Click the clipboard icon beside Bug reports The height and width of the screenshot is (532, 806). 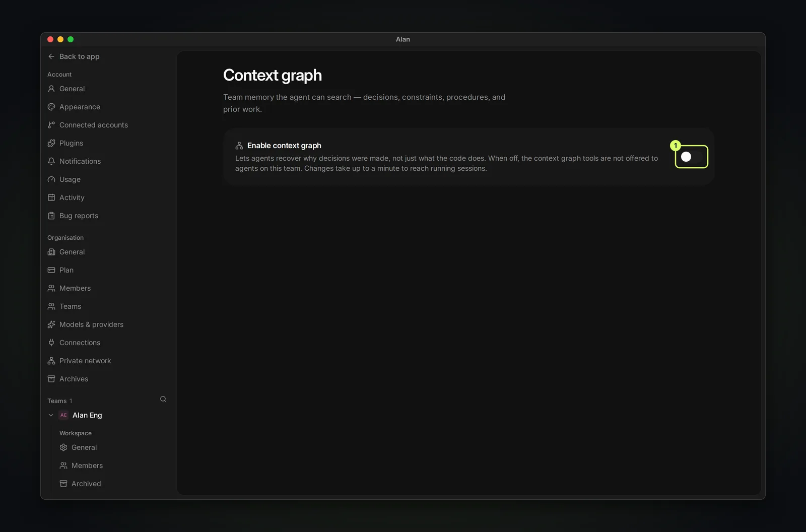tap(51, 216)
